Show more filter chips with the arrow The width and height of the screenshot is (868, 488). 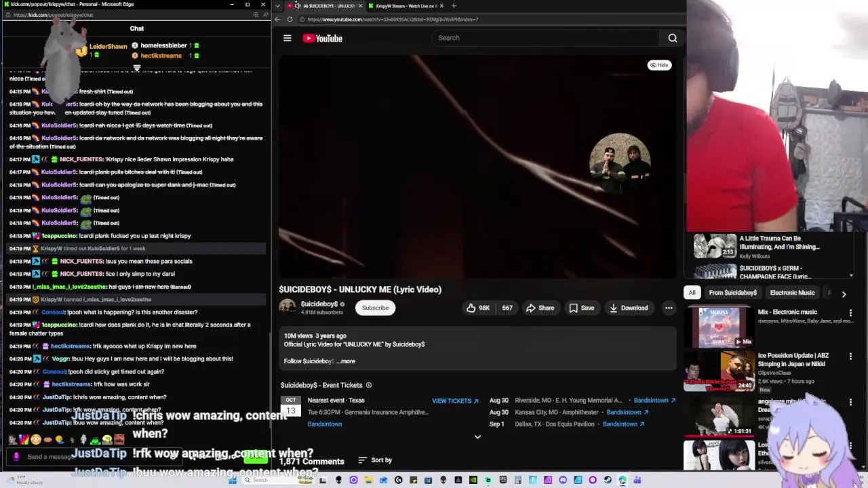[844, 294]
